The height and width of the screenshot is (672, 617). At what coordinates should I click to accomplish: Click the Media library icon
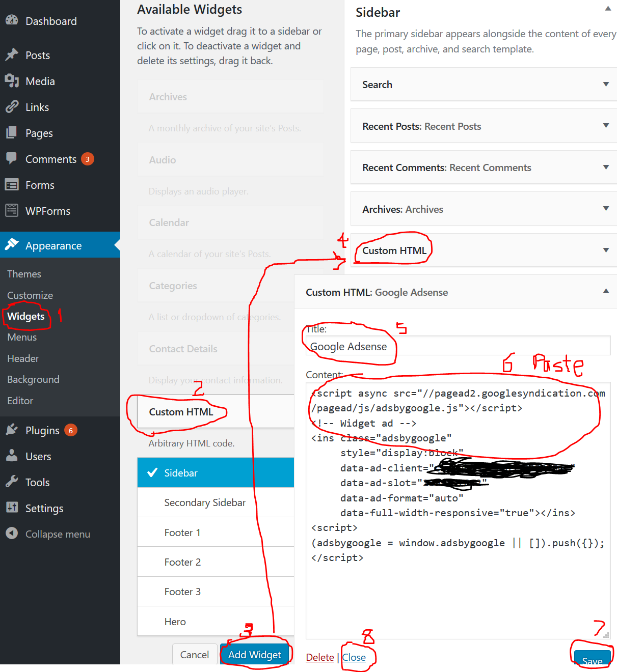point(12,81)
